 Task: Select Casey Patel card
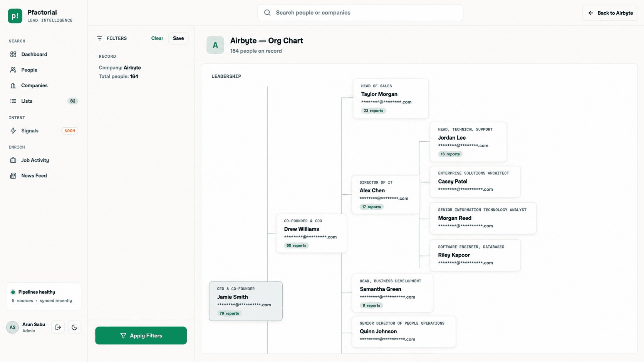(475, 182)
